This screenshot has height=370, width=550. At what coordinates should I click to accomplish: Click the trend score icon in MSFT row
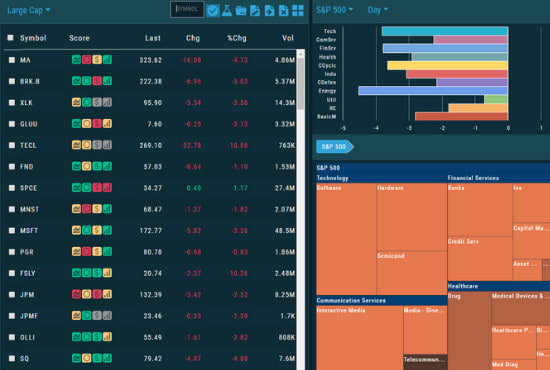tap(76, 230)
